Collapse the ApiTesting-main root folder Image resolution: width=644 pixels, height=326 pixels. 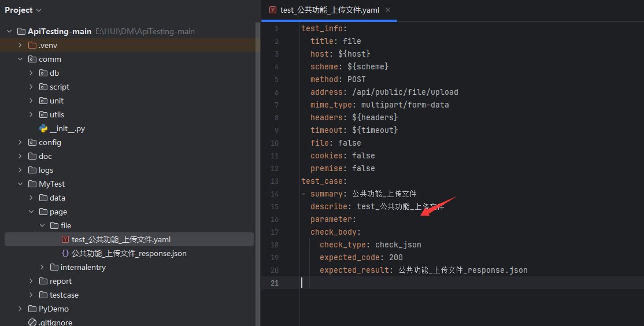click(x=9, y=31)
